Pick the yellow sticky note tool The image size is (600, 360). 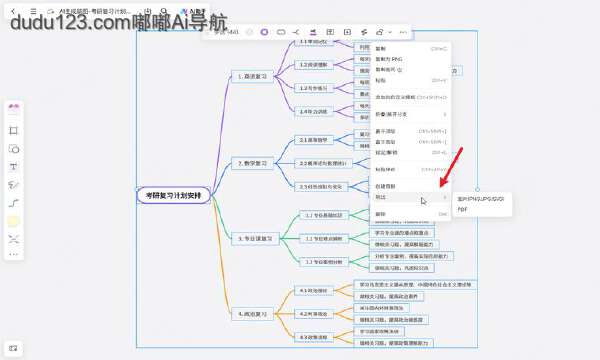(13, 222)
